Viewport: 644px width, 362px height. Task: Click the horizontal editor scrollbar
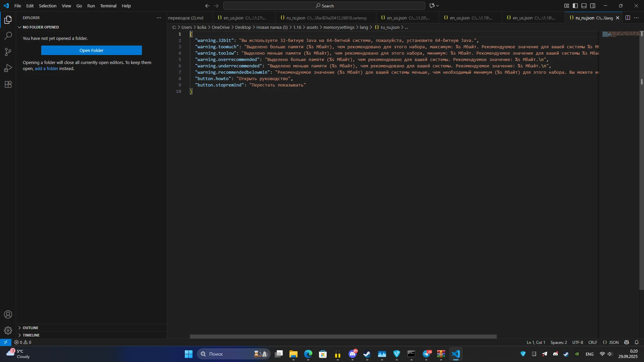(343, 337)
